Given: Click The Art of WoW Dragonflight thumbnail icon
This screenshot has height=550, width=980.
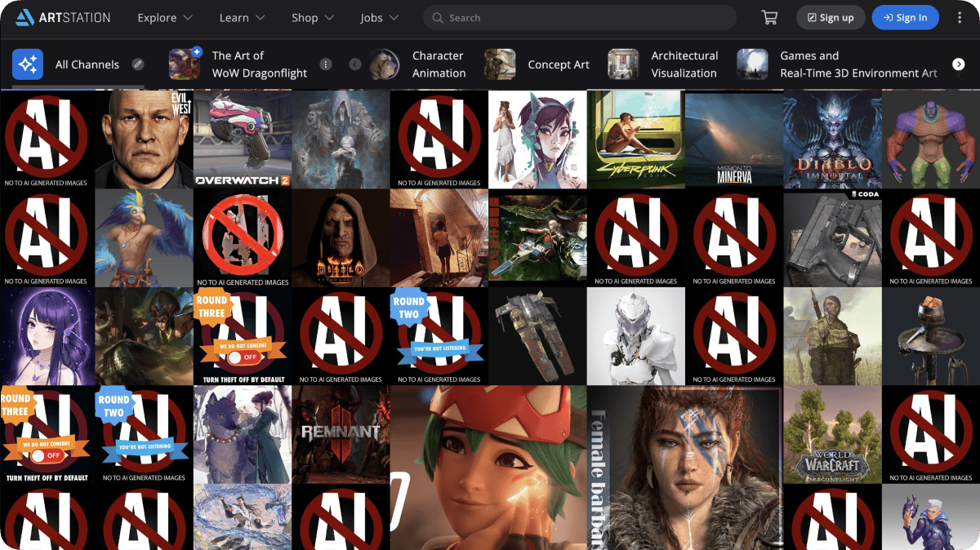Looking at the screenshot, I should click(185, 64).
